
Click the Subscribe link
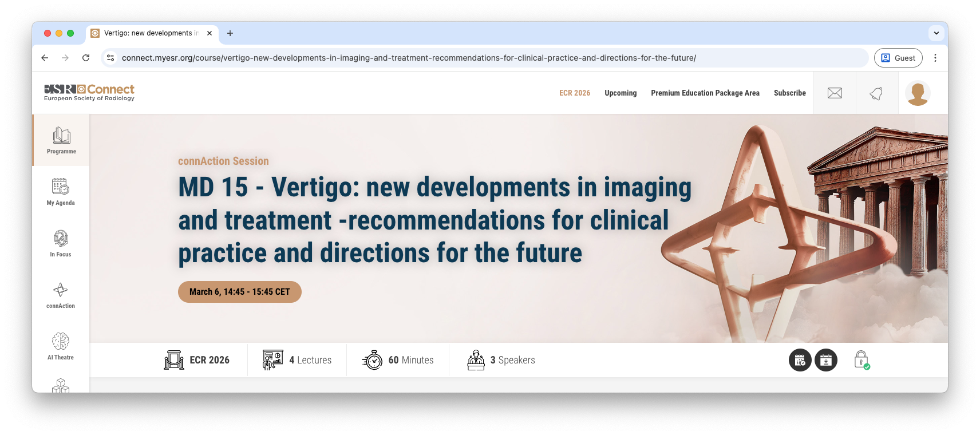(x=789, y=93)
